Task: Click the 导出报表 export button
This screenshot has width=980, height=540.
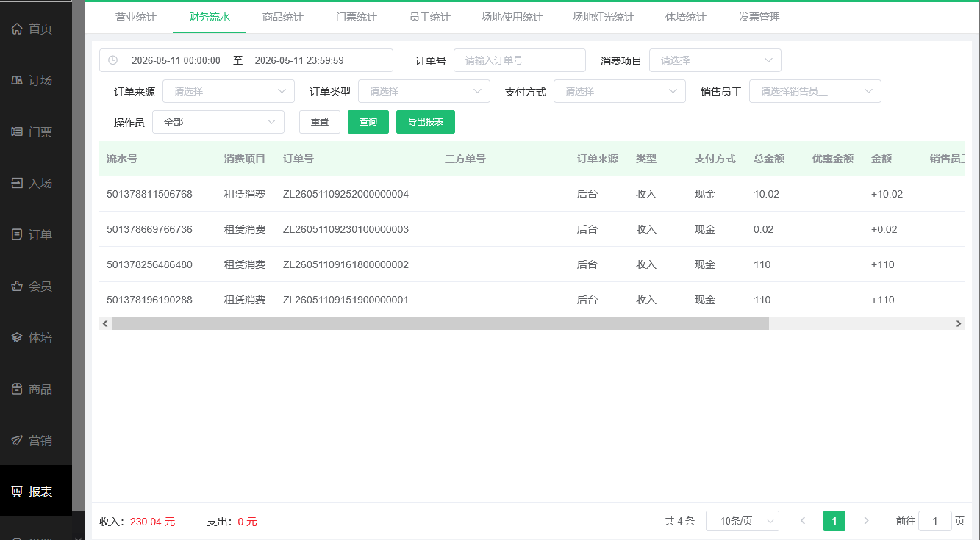Action: (426, 122)
